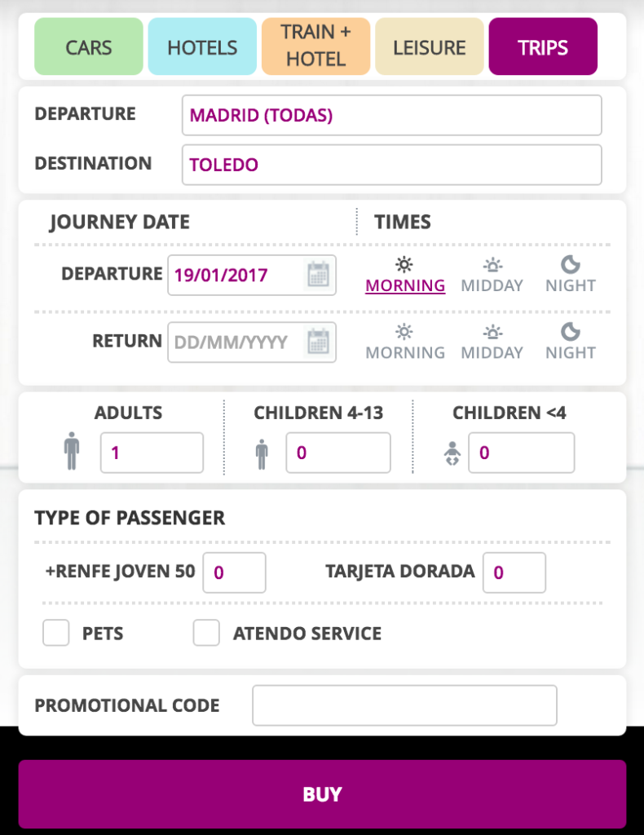Enable the Pets checkbox
The height and width of the screenshot is (835, 644).
(x=56, y=633)
